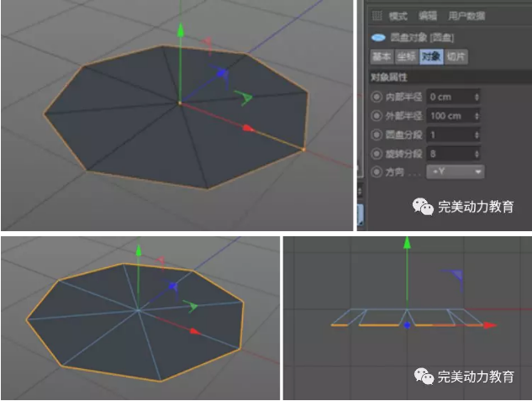Open the 方向 dropdown showing +Y

pos(456,171)
